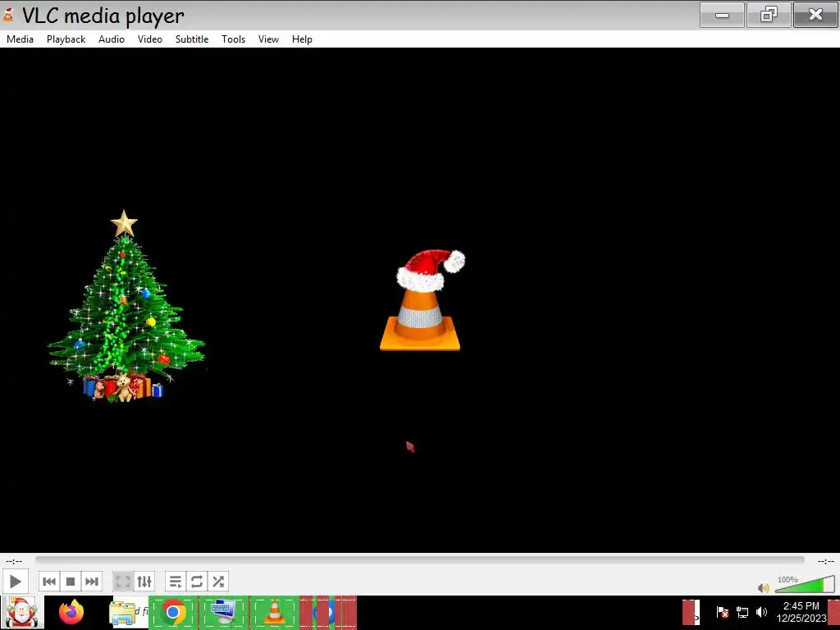Adjust the green VLC volume slider
The width and height of the screenshot is (840, 630).
click(x=805, y=584)
